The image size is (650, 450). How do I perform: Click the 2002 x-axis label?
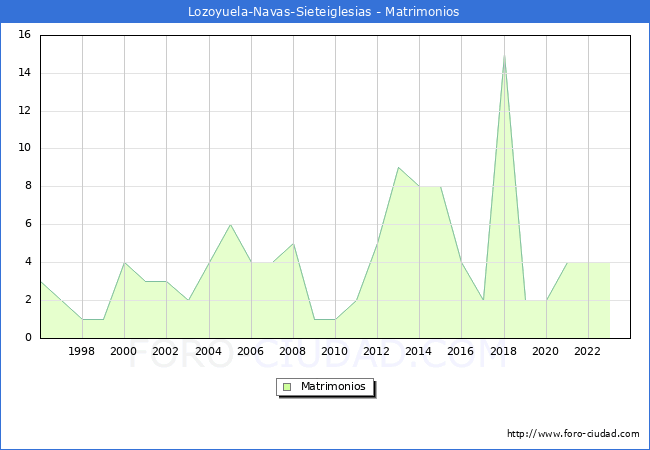click(x=166, y=351)
